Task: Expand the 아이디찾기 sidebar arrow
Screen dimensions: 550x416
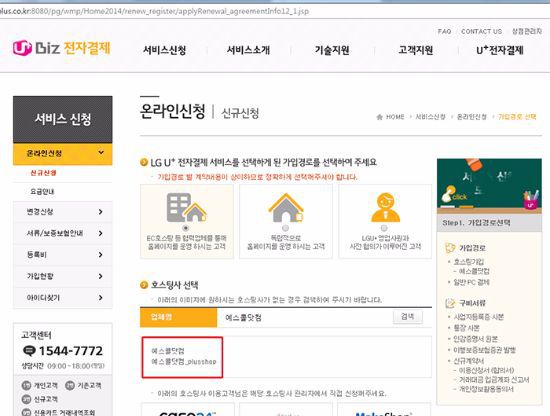Action: tap(101, 298)
